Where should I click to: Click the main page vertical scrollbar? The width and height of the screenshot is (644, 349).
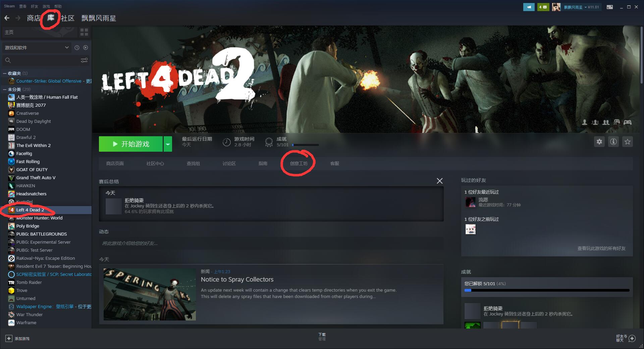(642, 55)
